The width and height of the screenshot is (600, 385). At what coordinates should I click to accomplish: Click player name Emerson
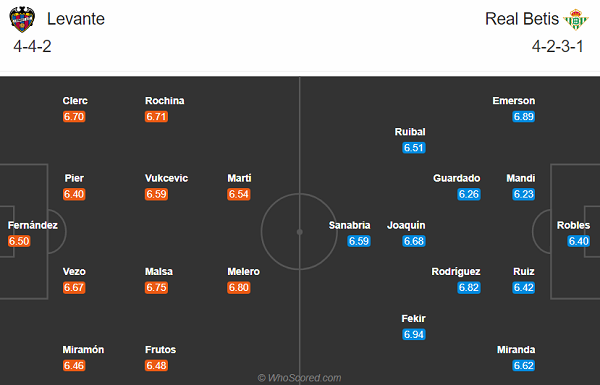[x=514, y=101]
